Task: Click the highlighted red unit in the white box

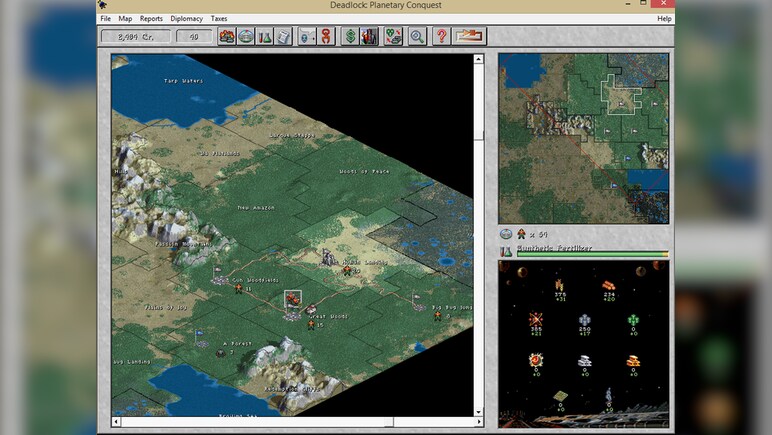Action: point(293,299)
